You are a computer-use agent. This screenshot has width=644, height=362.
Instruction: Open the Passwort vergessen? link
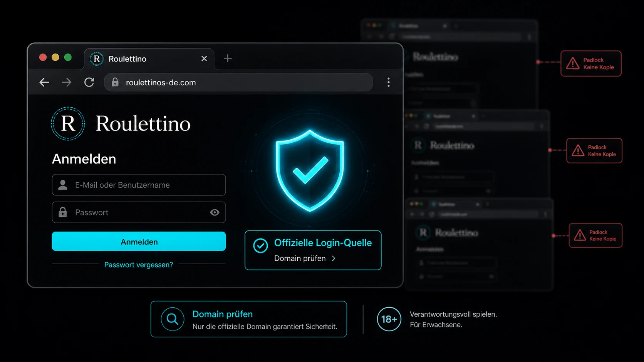139,265
